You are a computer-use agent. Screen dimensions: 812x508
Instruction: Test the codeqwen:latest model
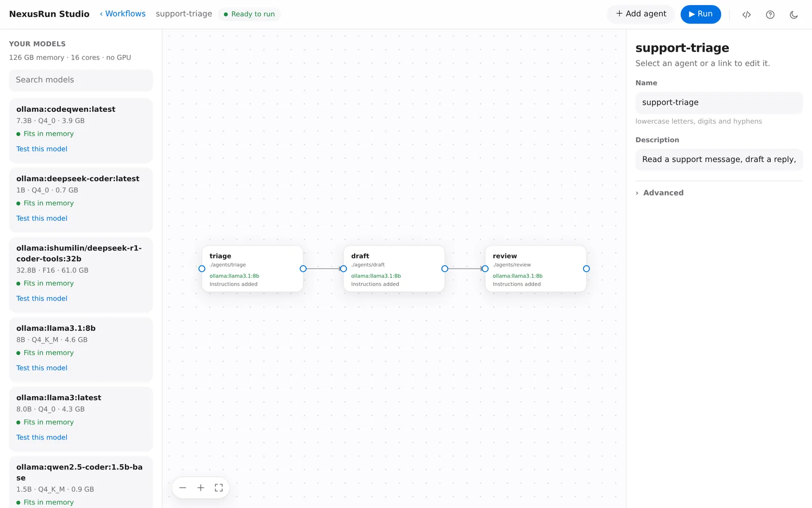(42, 149)
